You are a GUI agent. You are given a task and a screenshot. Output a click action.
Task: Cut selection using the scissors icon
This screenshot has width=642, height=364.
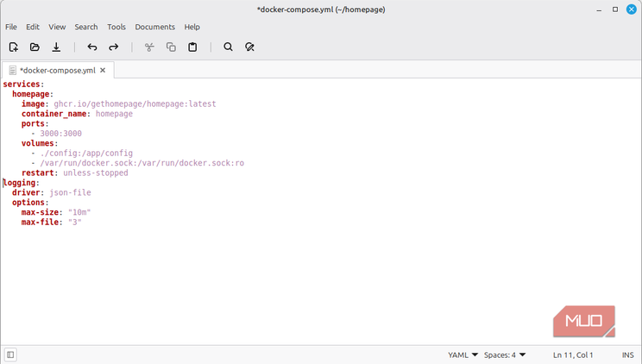tap(149, 47)
